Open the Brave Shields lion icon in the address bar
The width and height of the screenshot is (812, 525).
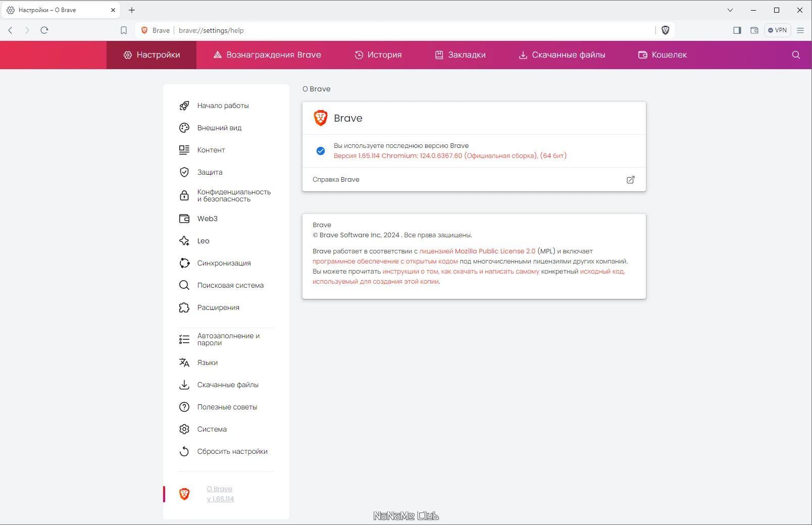coord(665,30)
